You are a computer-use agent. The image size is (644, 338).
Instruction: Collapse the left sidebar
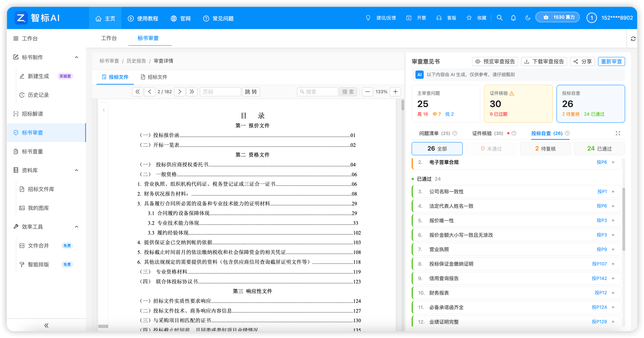point(46,325)
